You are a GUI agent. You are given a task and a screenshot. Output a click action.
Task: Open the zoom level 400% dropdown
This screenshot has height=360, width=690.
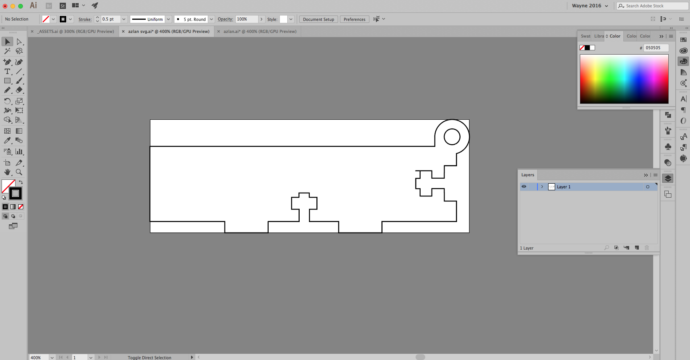(x=52, y=357)
